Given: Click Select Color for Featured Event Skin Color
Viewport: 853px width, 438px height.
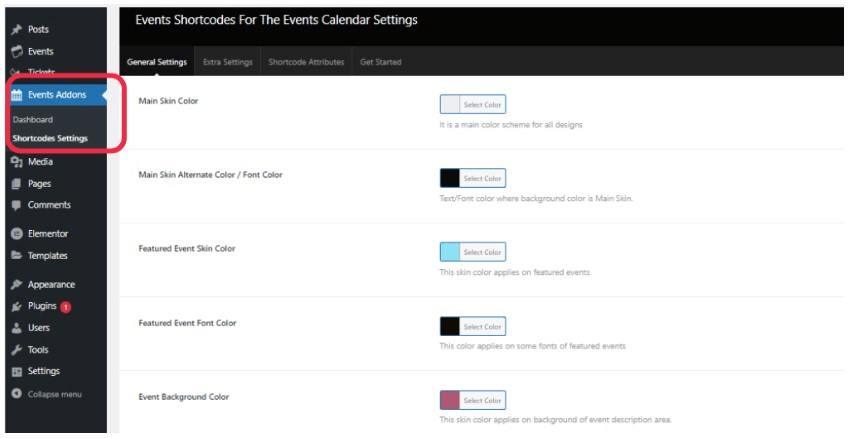Looking at the screenshot, I should pyautogui.click(x=483, y=252).
